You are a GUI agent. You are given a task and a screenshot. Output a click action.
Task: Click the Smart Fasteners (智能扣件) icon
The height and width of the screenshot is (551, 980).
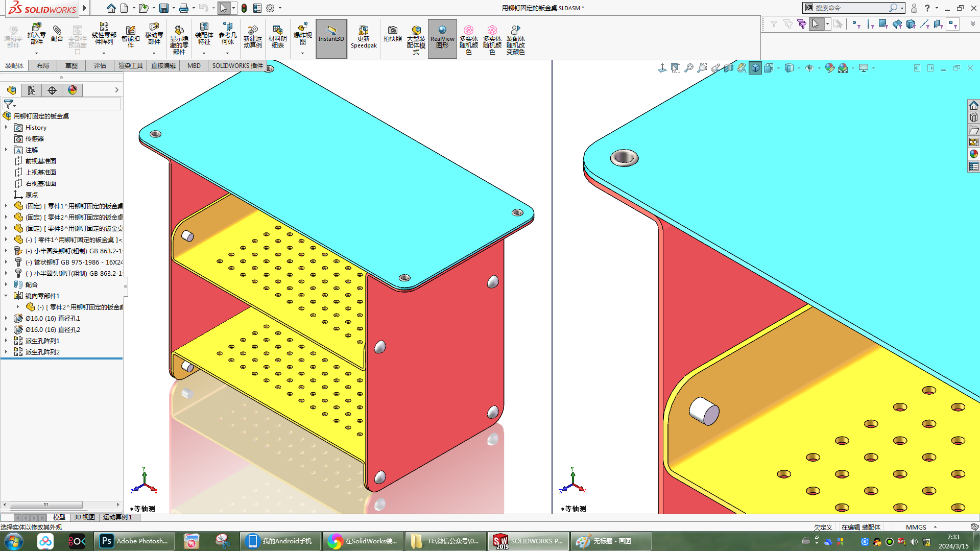click(130, 37)
